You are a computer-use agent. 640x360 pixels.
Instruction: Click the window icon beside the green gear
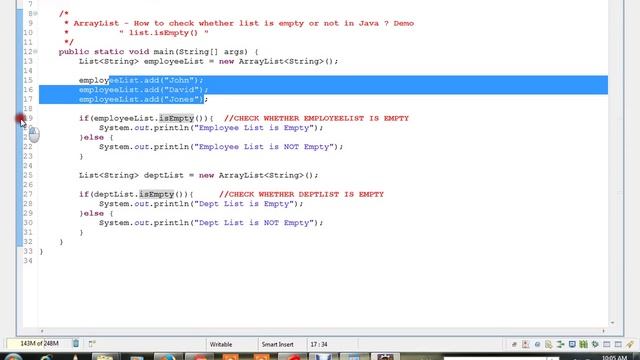pyautogui.click(x=607, y=344)
